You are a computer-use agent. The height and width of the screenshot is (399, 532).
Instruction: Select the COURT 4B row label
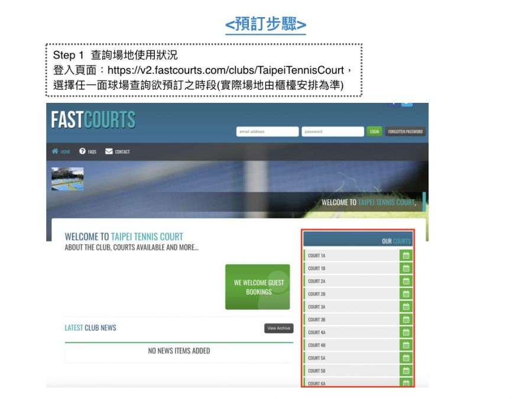tap(317, 345)
